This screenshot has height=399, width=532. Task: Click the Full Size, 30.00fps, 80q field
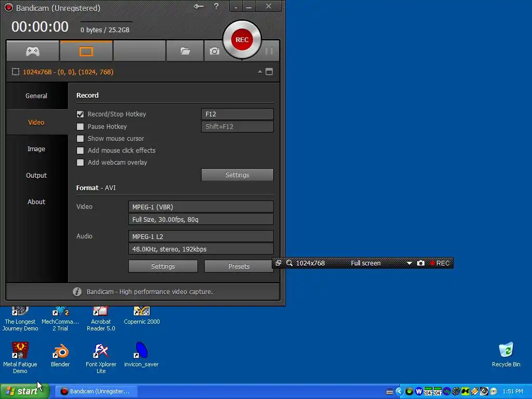coord(201,219)
